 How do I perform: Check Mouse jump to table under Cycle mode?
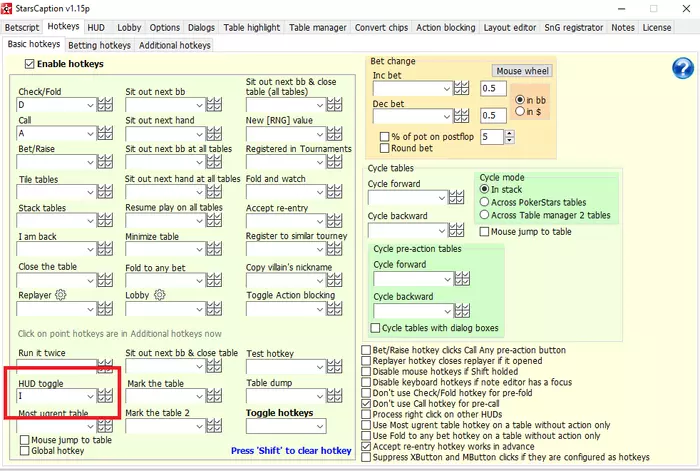click(x=484, y=232)
